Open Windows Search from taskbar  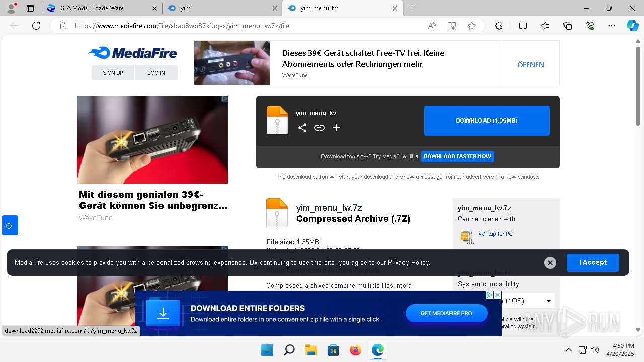289,350
